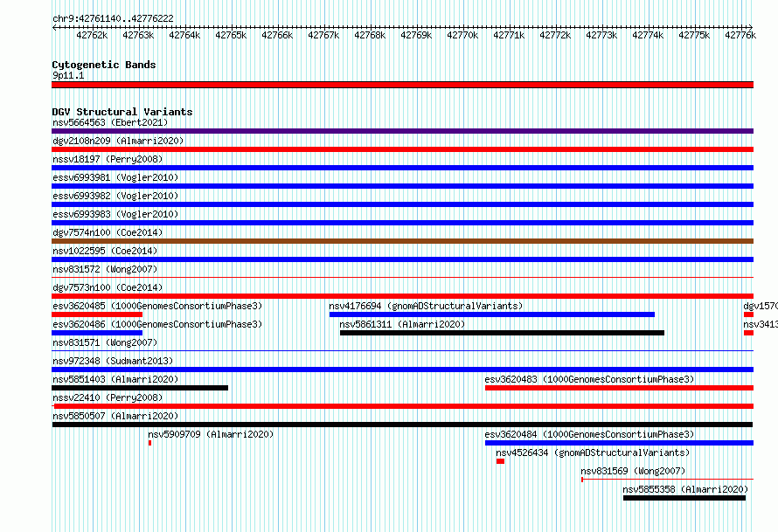Click the 42768k ruler tick label
This screenshot has width=778, height=532.
[370, 35]
